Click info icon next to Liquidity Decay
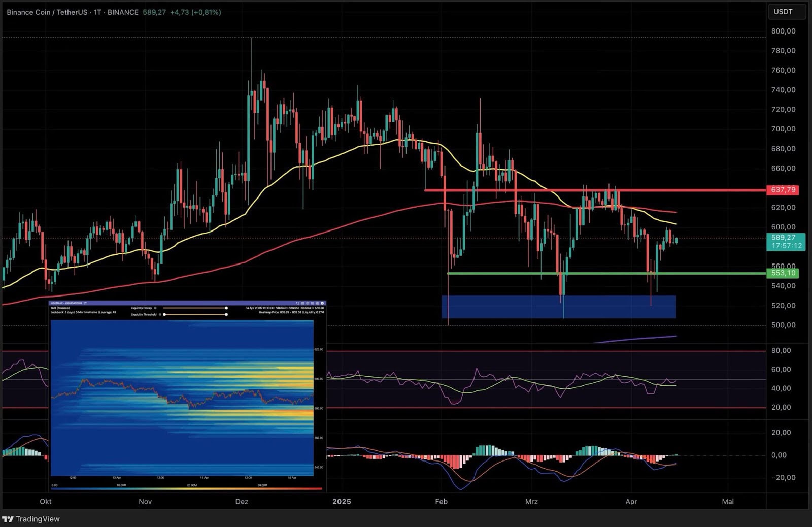The image size is (812, 527). tap(155, 308)
